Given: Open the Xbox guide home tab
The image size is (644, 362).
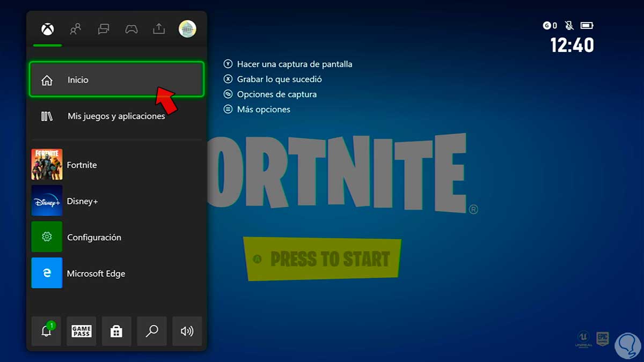Looking at the screenshot, I should pos(48,29).
